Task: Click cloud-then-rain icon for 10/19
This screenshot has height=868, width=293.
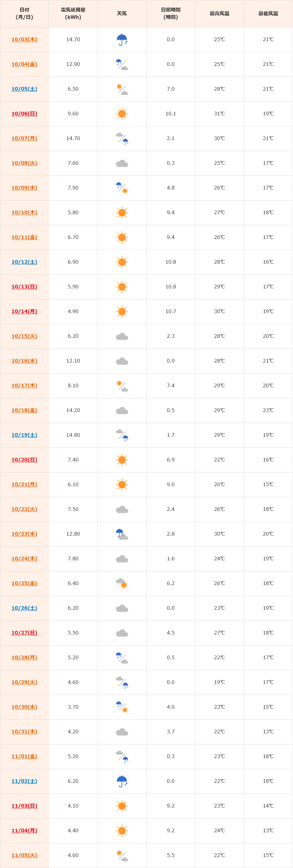Action: pyautogui.click(x=122, y=435)
